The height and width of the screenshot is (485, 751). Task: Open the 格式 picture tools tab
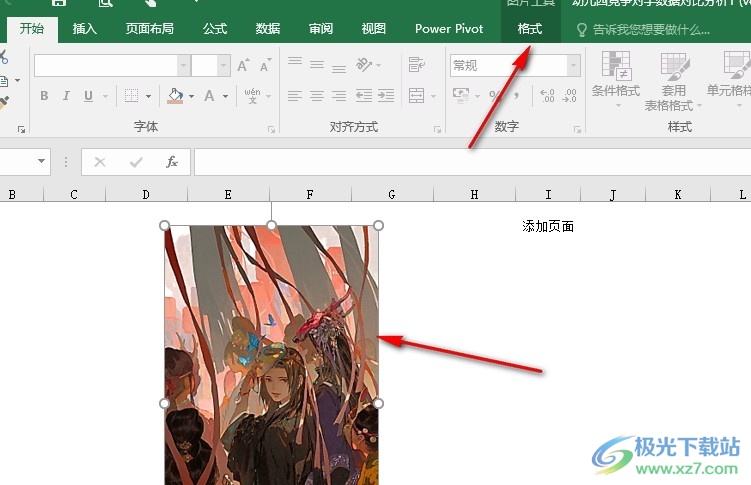[x=530, y=29]
